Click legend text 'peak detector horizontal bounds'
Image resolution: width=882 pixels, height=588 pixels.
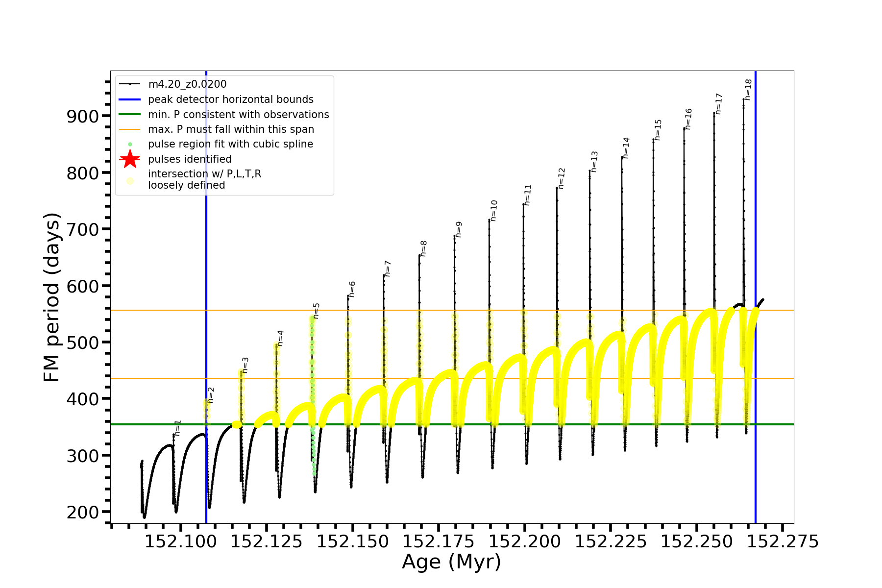pos(231,99)
